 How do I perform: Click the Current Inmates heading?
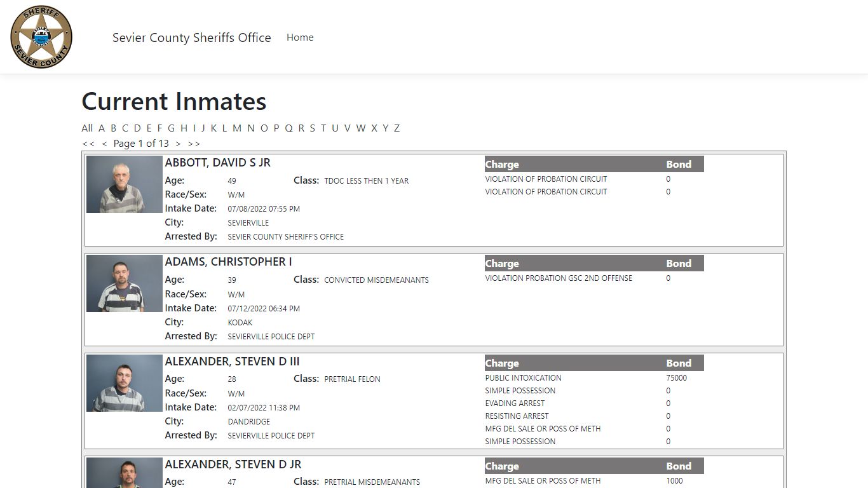(x=174, y=102)
